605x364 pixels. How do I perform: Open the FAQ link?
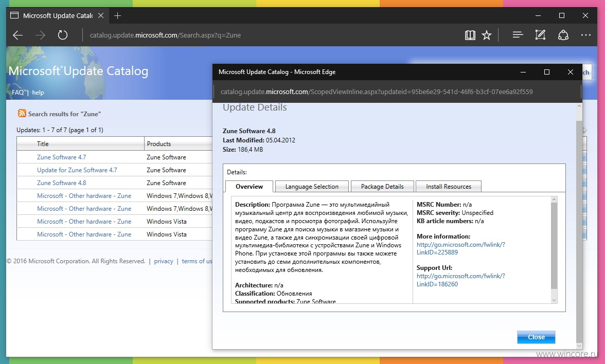click(17, 92)
